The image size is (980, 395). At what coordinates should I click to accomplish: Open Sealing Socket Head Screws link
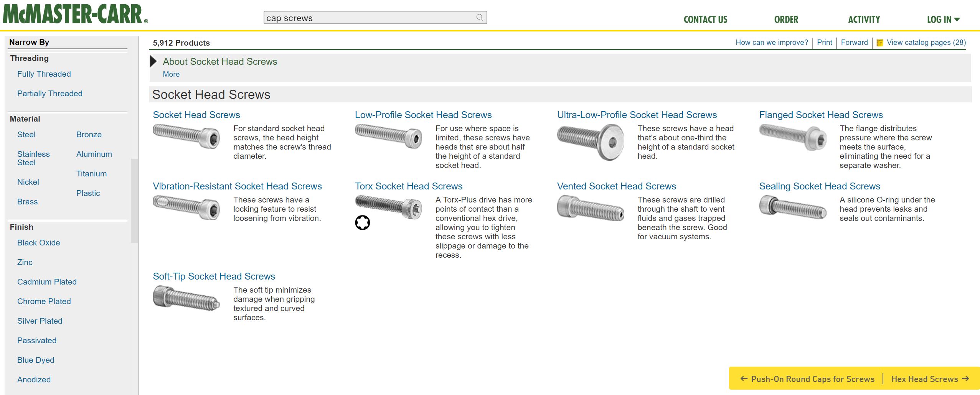820,186
